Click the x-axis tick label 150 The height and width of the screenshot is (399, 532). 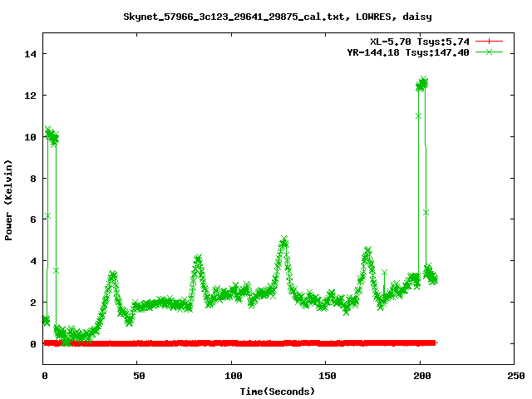[327, 376]
